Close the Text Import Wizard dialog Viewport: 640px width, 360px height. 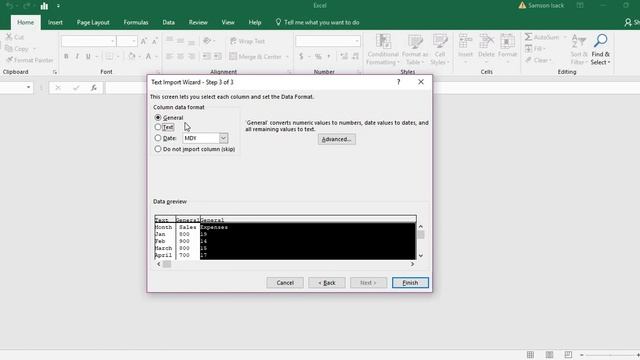[421, 82]
